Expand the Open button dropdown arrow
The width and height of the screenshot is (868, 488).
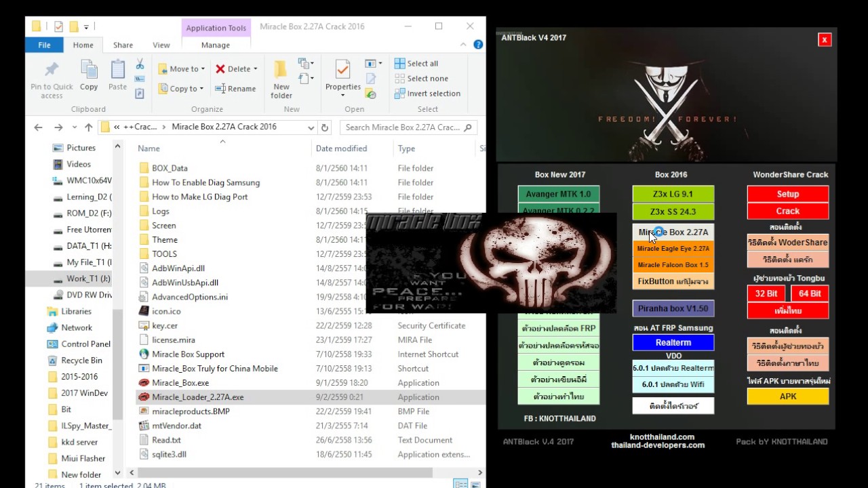click(x=379, y=64)
